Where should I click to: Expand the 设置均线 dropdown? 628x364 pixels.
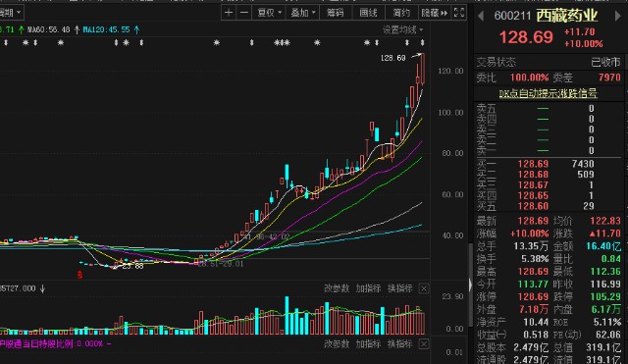402,29
